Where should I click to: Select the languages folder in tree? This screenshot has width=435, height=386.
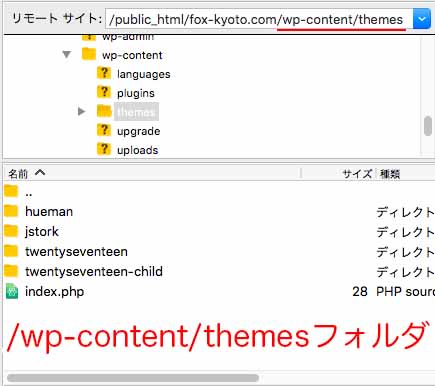pyautogui.click(x=144, y=74)
